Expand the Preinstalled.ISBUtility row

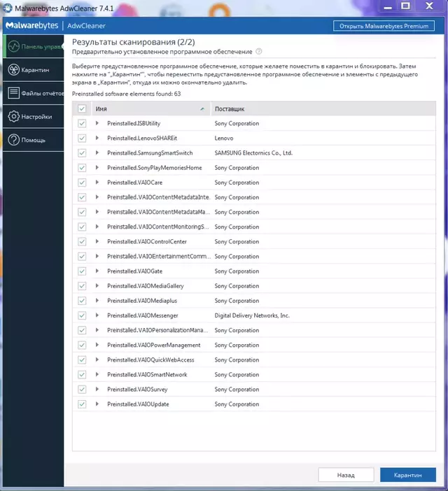point(97,123)
